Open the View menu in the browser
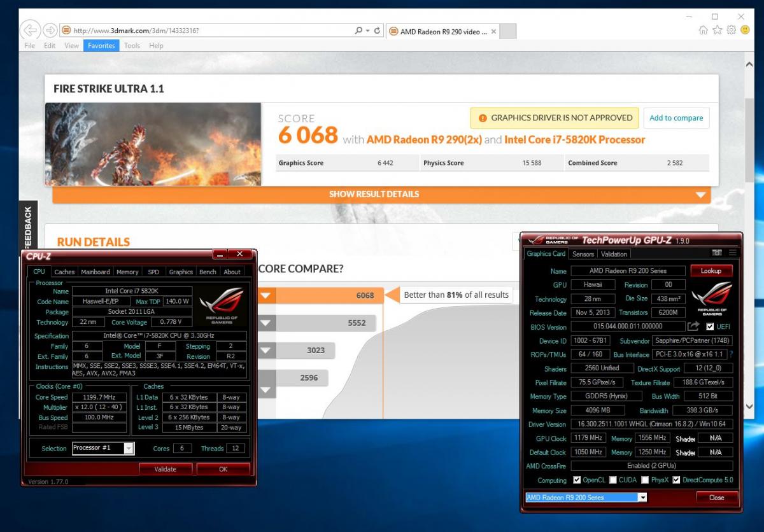764x532 pixels. pyautogui.click(x=71, y=46)
